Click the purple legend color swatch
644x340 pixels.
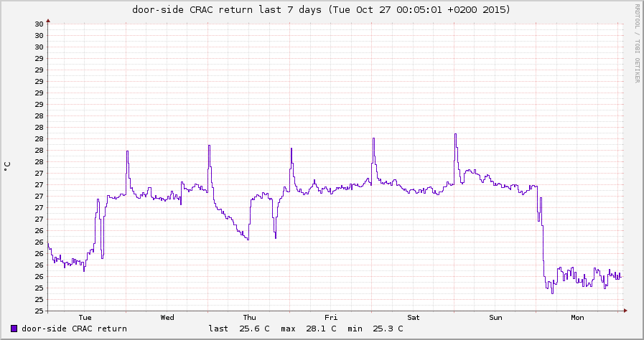pyautogui.click(x=14, y=329)
